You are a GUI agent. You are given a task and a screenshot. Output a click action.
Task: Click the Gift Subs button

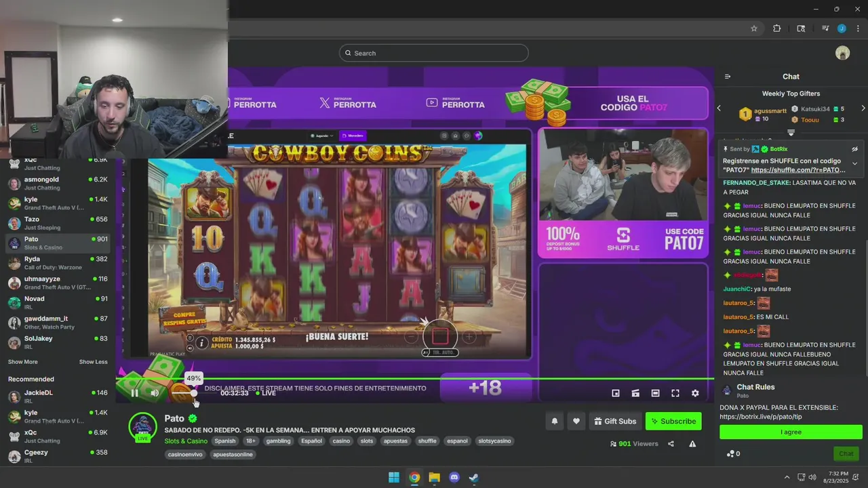click(615, 421)
